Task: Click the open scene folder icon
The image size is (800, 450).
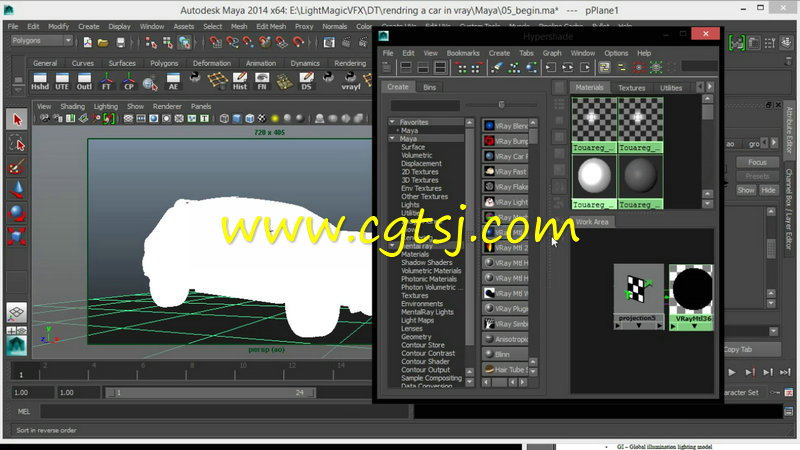Action: [x=103, y=42]
